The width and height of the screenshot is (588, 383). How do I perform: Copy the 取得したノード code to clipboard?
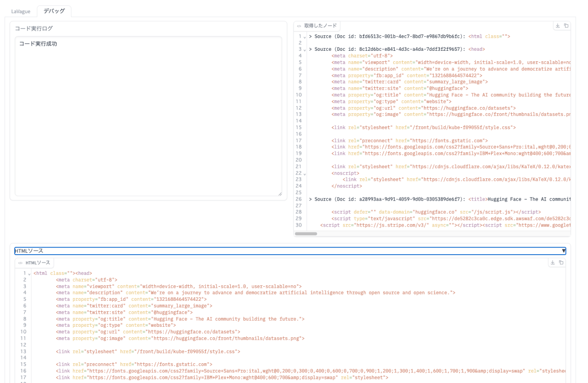(x=566, y=26)
